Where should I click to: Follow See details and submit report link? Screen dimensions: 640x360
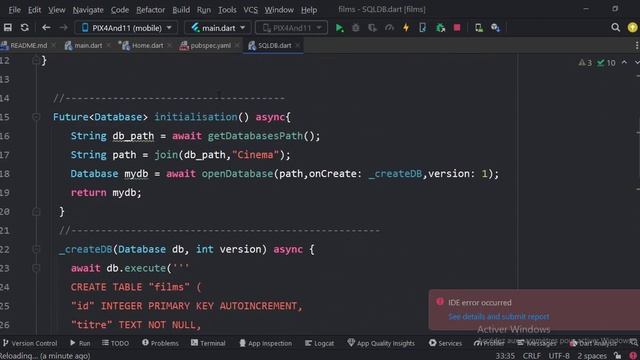coord(498,317)
